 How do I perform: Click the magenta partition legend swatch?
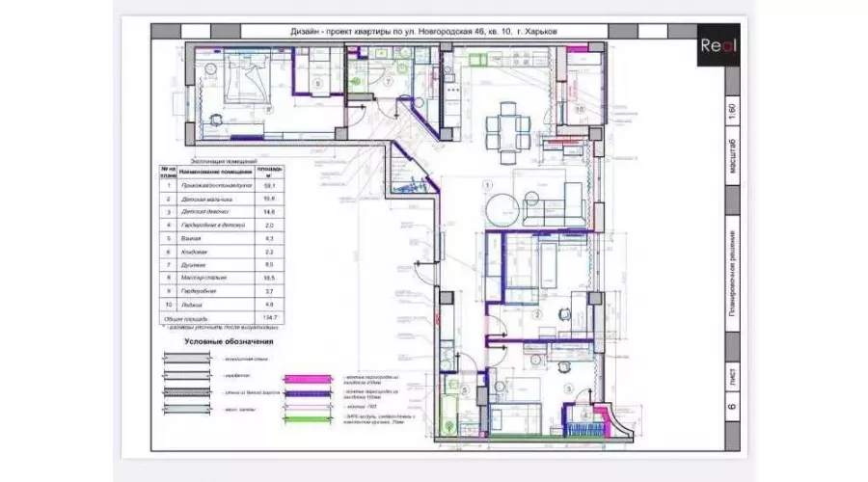point(308,379)
